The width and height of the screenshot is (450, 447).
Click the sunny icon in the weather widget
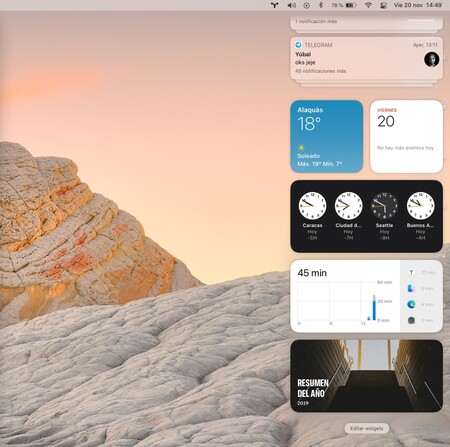tap(301, 148)
